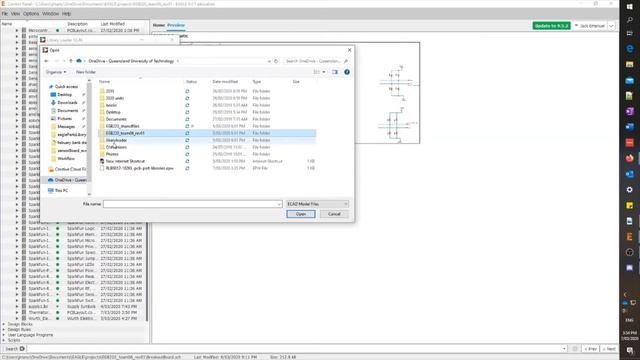Sort by the Date modified column header
The height and width of the screenshot is (360, 640).
(225, 82)
